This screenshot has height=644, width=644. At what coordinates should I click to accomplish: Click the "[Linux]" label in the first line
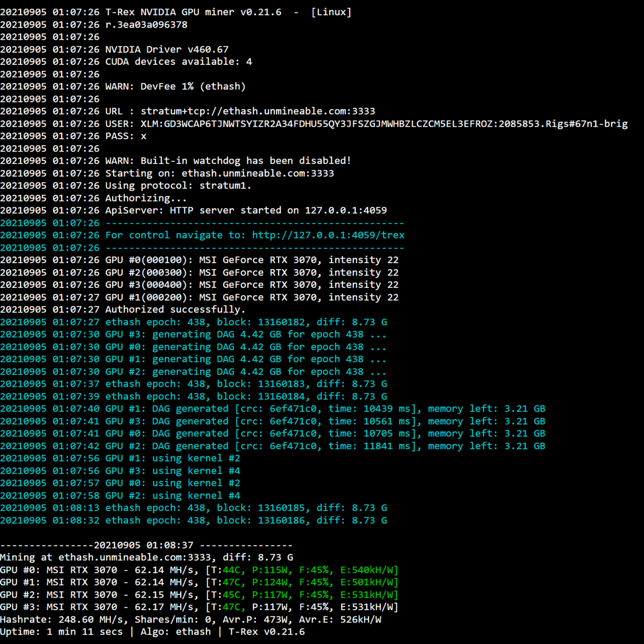tap(331, 12)
